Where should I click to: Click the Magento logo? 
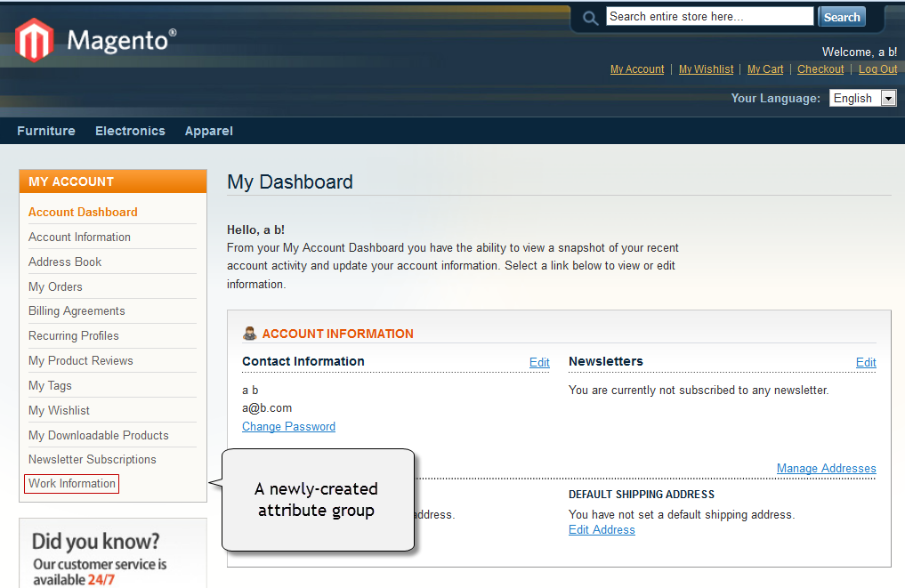pos(94,41)
